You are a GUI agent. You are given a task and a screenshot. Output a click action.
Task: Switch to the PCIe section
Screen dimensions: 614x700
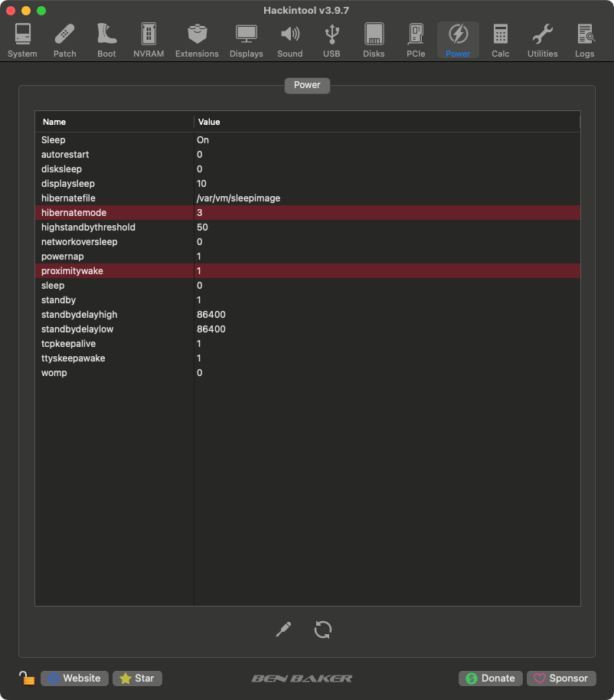(x=416, y=40)
